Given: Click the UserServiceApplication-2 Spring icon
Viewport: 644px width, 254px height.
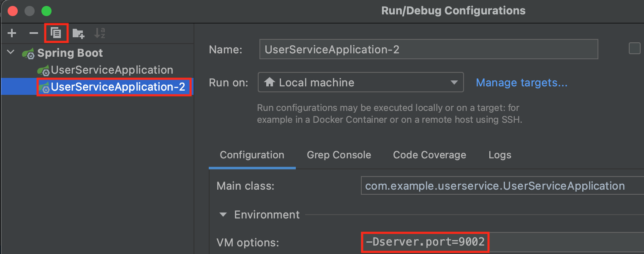Looking at the screenshot, I should tap(44, 87).
